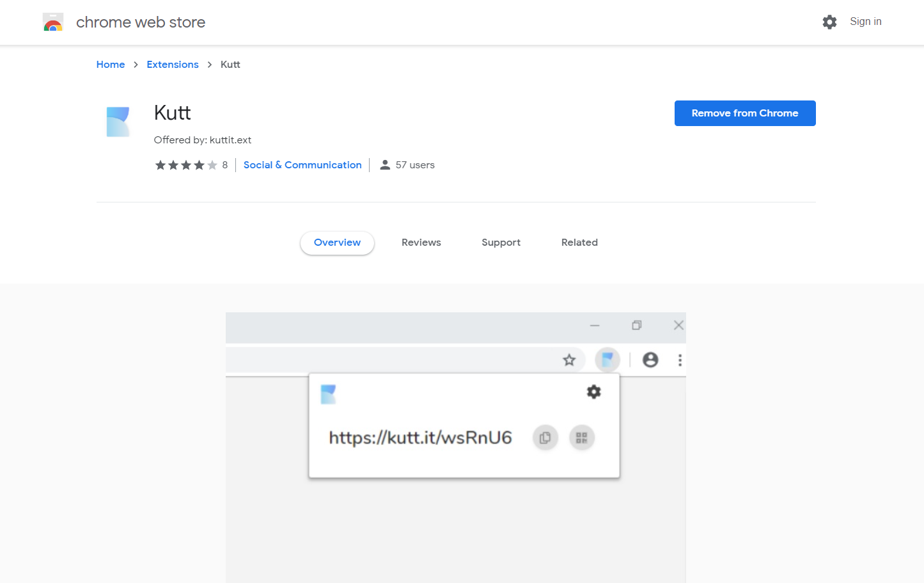Click the Kutt extension logo icon

pos(118,122)
